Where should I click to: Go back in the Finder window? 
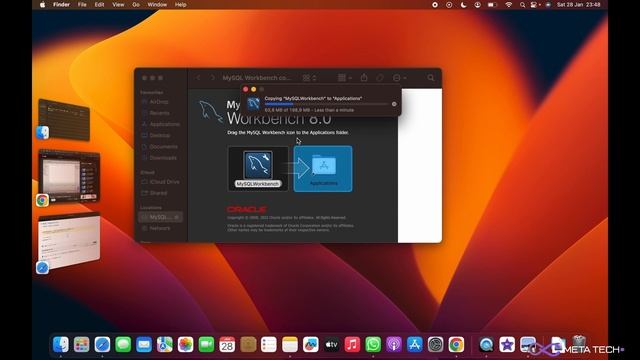coord(198,78)
